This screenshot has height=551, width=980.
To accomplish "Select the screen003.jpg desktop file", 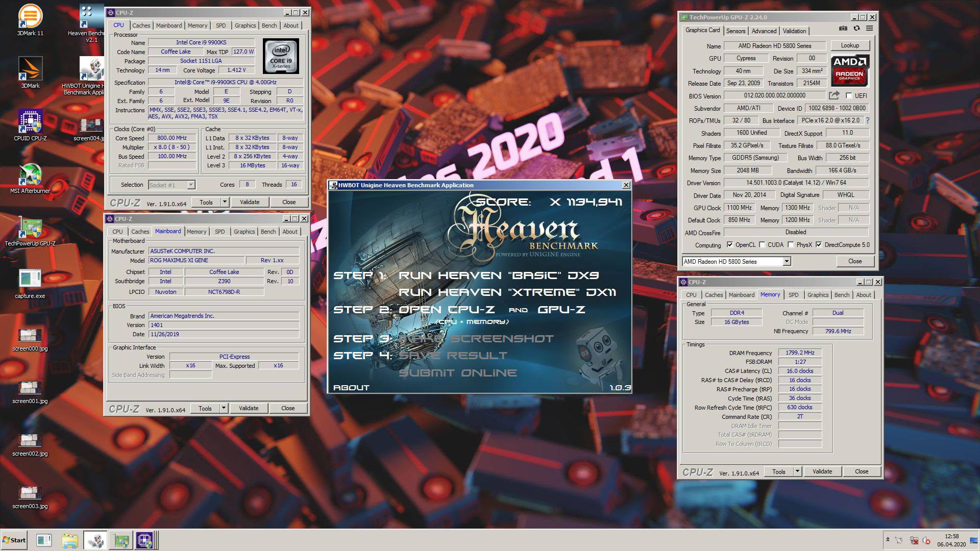I will 30,498.
